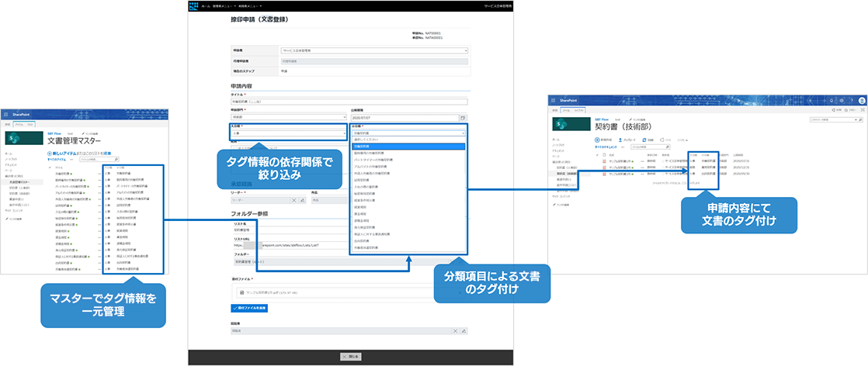Open the row menu dots for the first sample contract
Viewport: 868px width, 366px height.
coord(642,161)
